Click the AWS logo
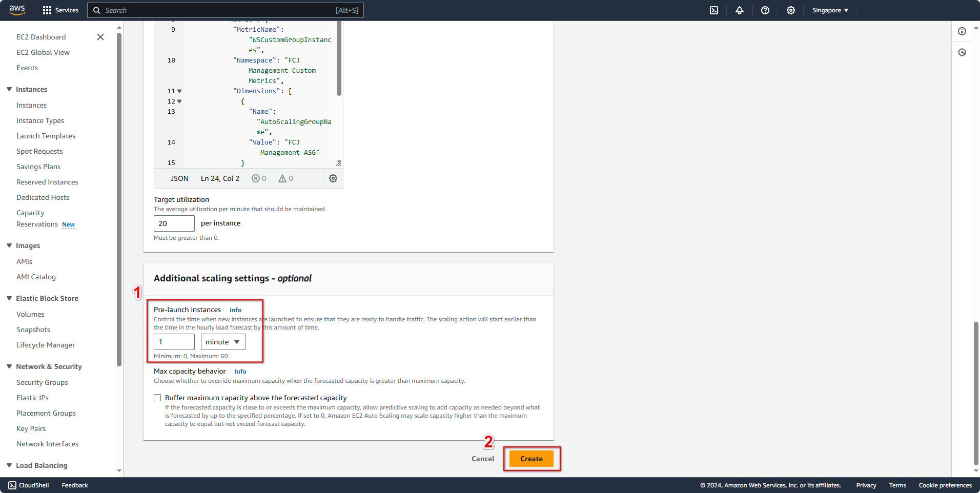 point(17,10)
